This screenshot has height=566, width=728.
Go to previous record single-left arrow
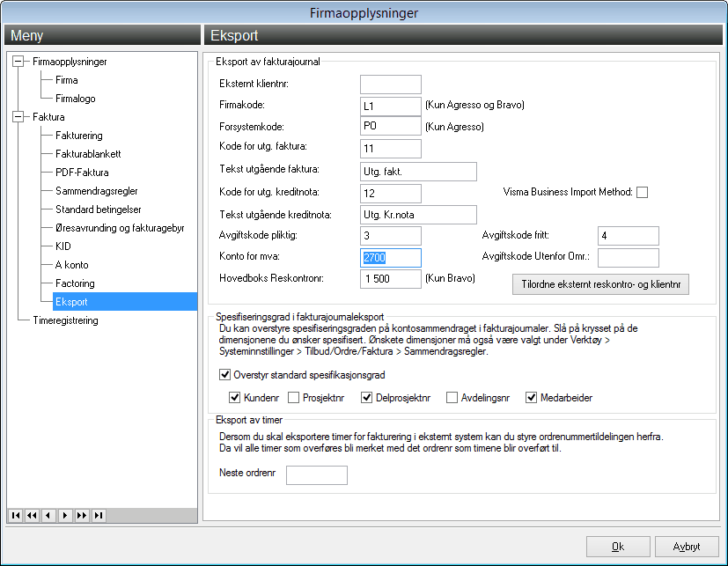[48, 515]
